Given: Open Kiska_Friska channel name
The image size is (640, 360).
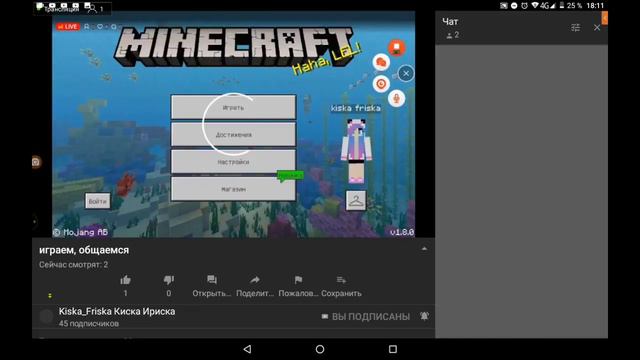Looking at the screenshot, I should pos(117,311).
